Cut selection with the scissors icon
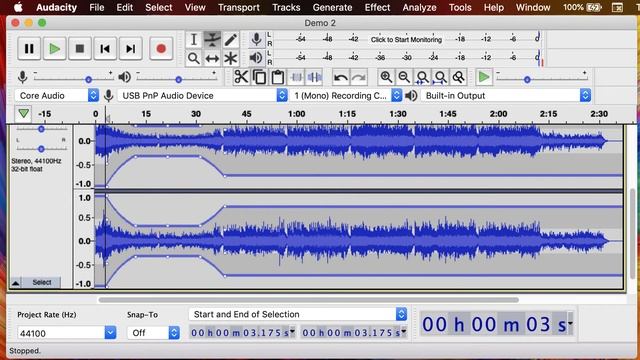 [241, 77]
